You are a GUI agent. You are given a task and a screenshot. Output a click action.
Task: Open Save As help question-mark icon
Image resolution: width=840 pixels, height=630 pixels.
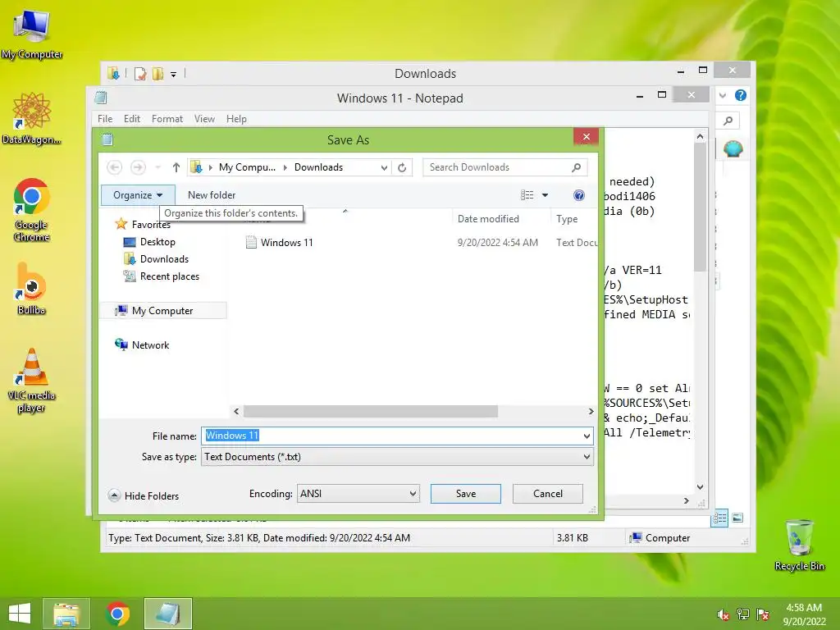click(578, 195)
